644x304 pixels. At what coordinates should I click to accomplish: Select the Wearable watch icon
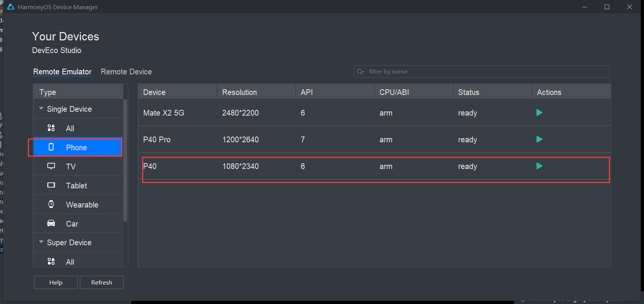pyautogui.click(x=51, y=204)
